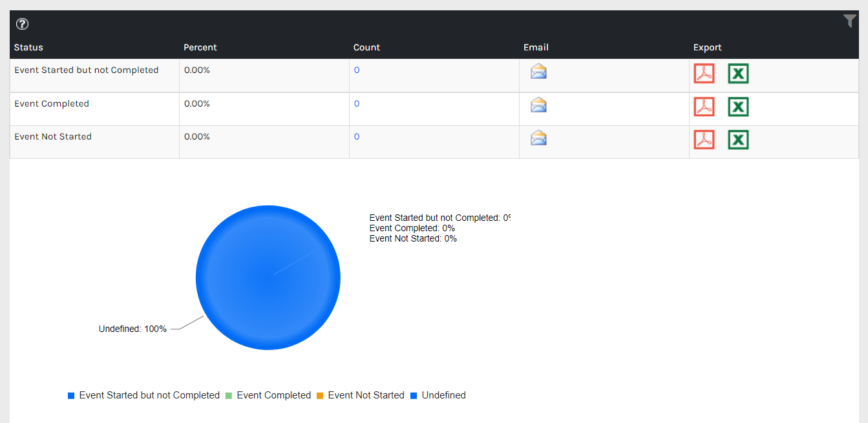The height and width of the screenshot is (423, 868).
Task: Click the blue pie chart slice
Action: [268, 278]
